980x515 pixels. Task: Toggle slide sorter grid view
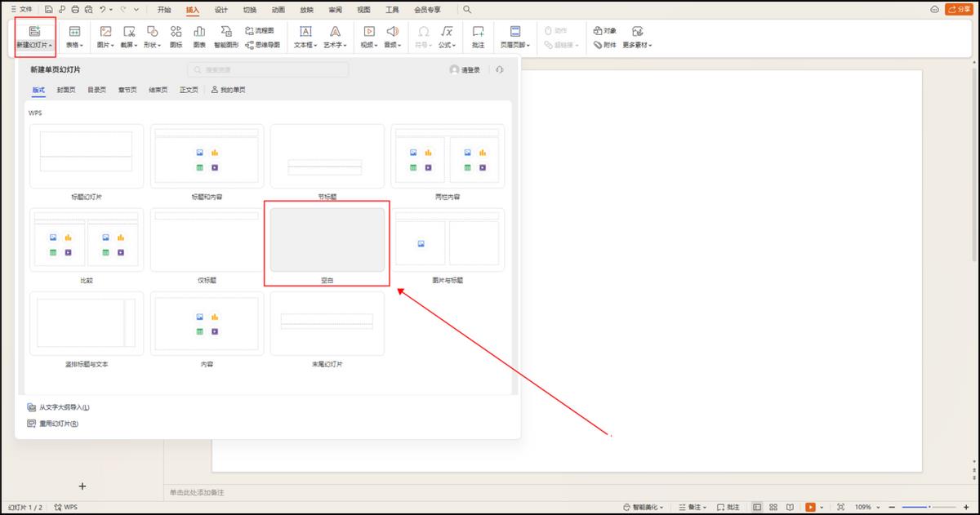click(773, 507)
